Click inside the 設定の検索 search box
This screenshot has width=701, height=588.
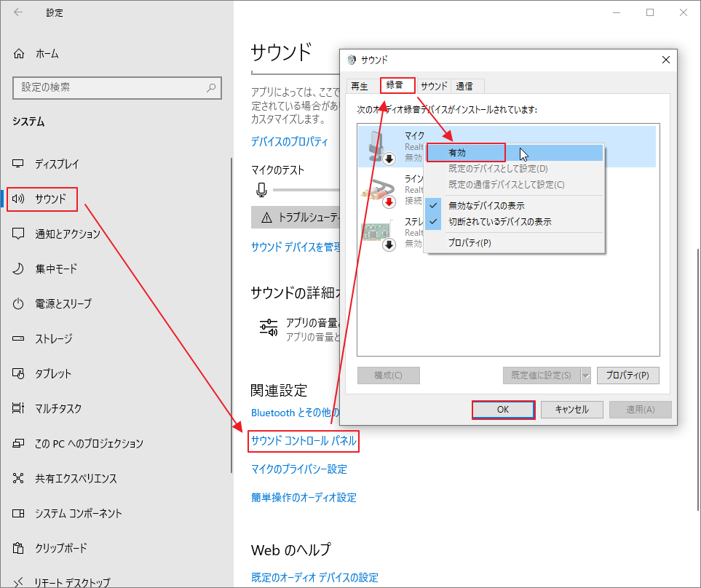(116, 87)
